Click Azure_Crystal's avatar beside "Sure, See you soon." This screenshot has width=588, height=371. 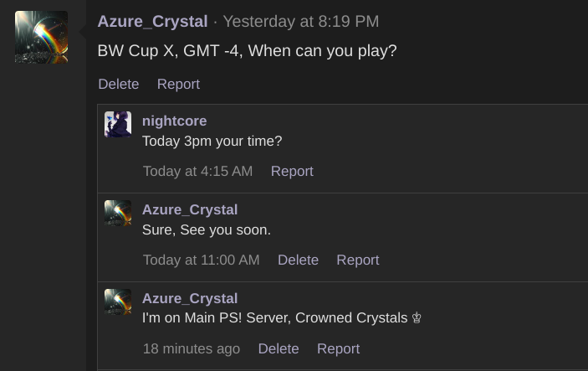point(118,213)
